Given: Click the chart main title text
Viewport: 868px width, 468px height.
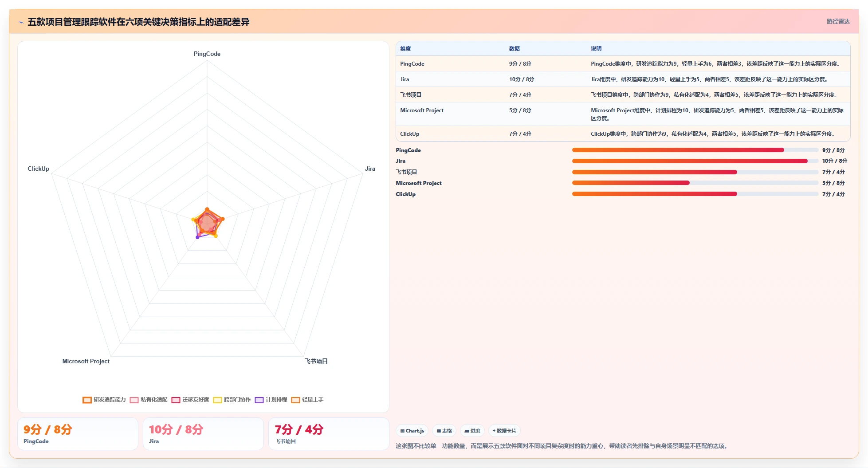Looking at the screenshot, I should pos(138,22).
